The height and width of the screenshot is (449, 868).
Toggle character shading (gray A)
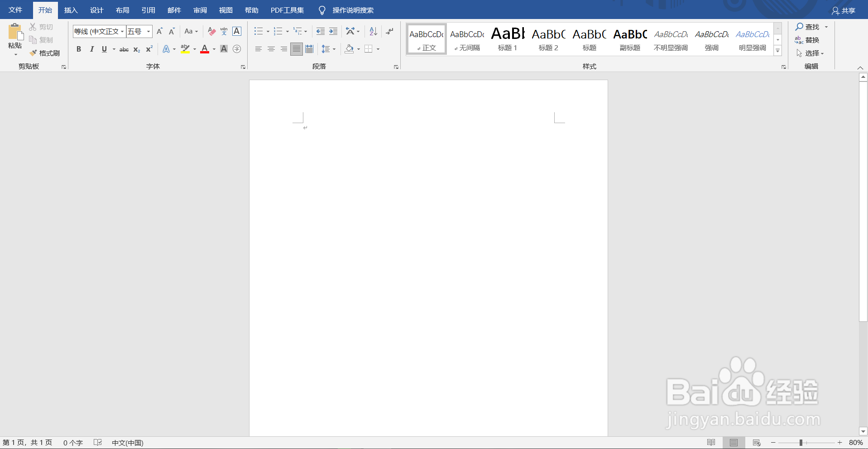coord(224,49)
